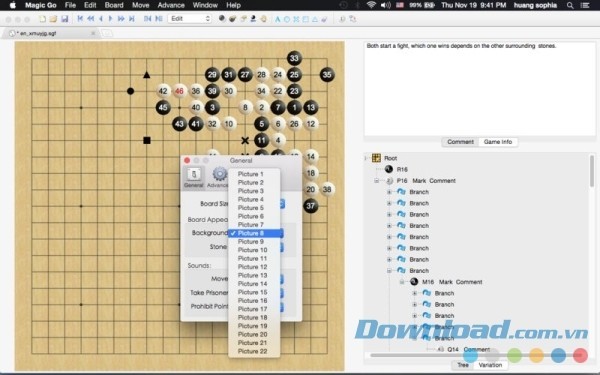600x375 pixels.
Task: Select the triangle mark tool
Action: [315, 19]
